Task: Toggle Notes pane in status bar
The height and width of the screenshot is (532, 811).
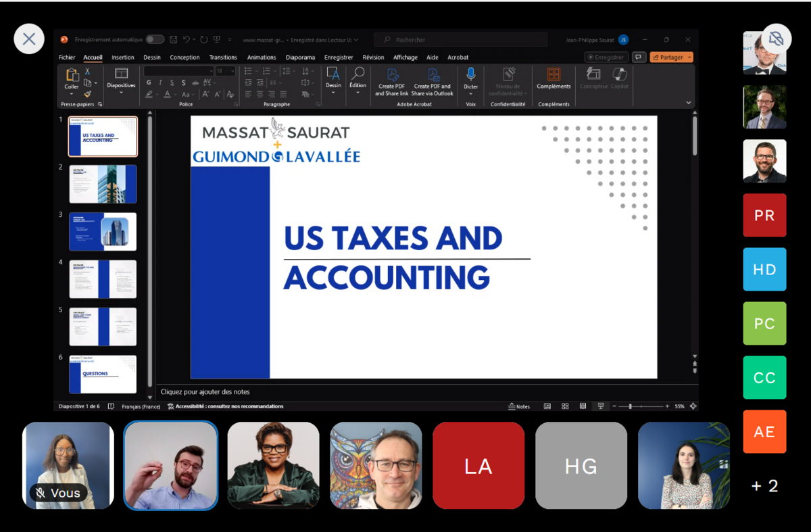Action: tap(519, 406)
